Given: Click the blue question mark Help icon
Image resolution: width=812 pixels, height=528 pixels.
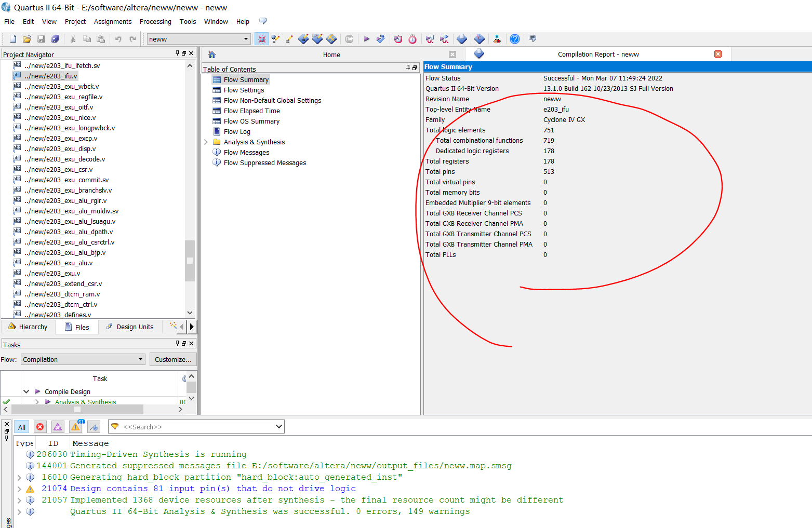Looking at the screenshot, I should click(x=515, y=39).
